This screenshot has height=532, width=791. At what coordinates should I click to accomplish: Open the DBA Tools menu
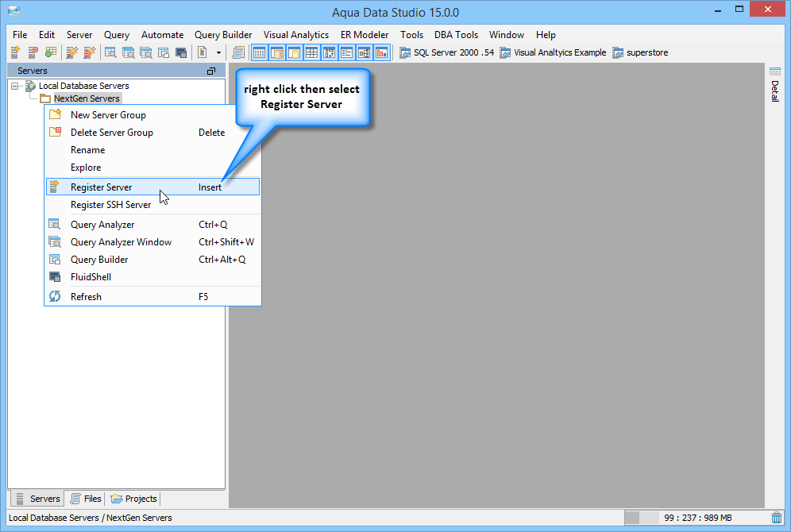(456, 35)
